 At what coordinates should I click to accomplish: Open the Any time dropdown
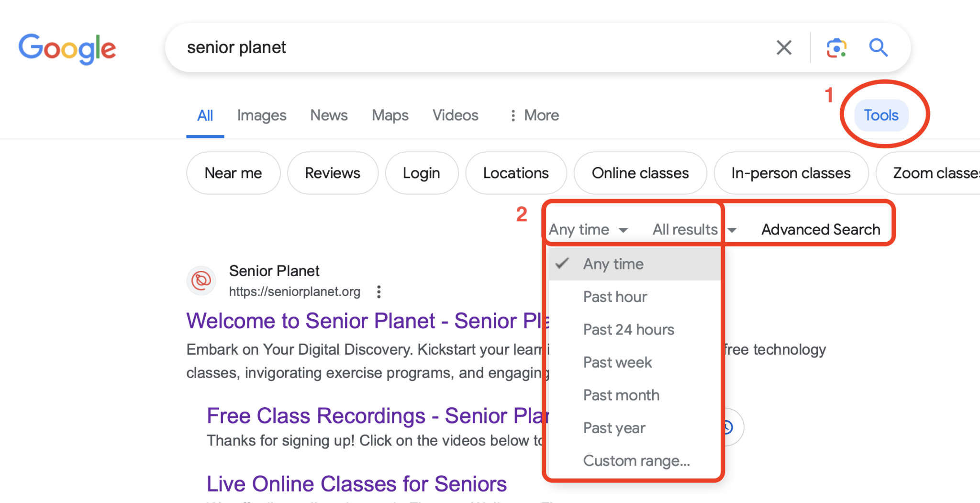[588, 229]
